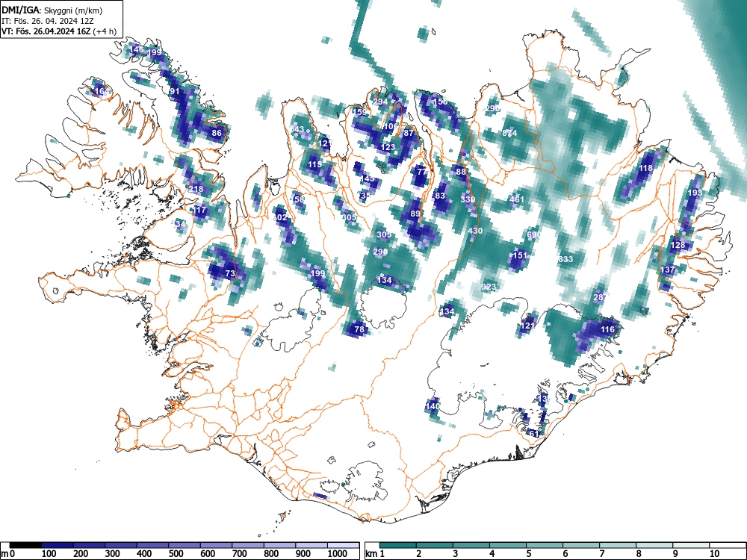Click the '7' label in the km legend
Viewport: 747px width, 560px height.
(601, 554)
